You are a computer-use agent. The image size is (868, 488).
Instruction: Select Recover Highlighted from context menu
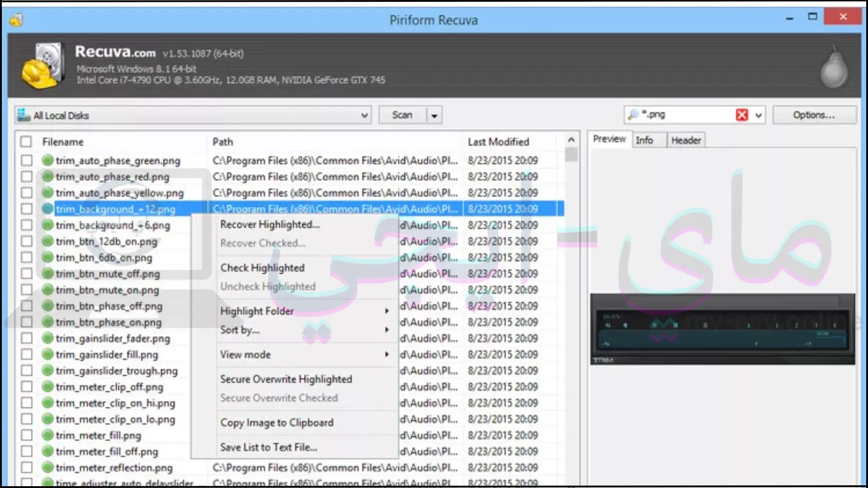click(269, 225)
